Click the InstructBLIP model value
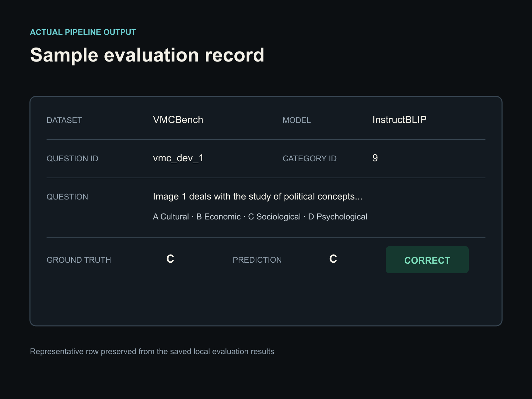 point(399,120)
